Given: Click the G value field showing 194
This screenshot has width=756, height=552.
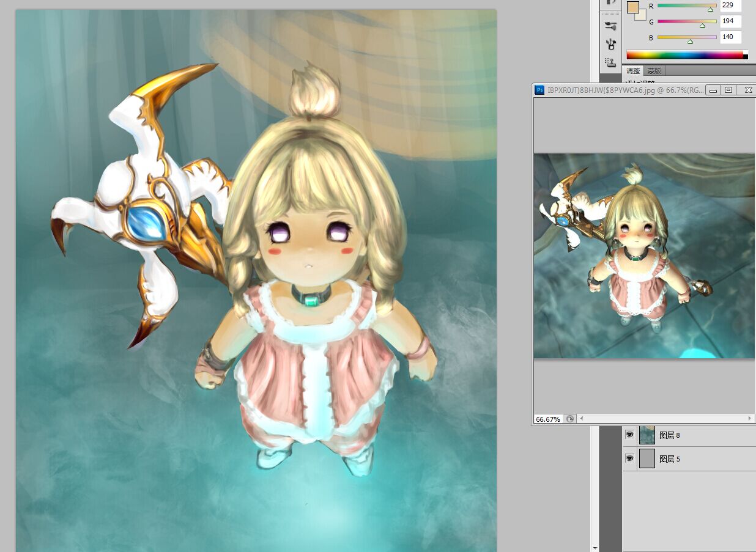Looking at the screenshot, I should [731, 21].
